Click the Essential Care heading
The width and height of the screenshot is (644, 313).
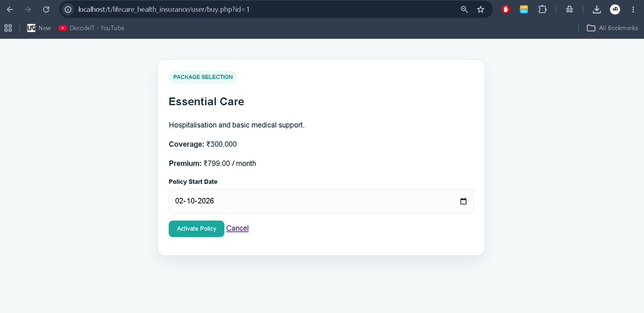click(206, 101)
